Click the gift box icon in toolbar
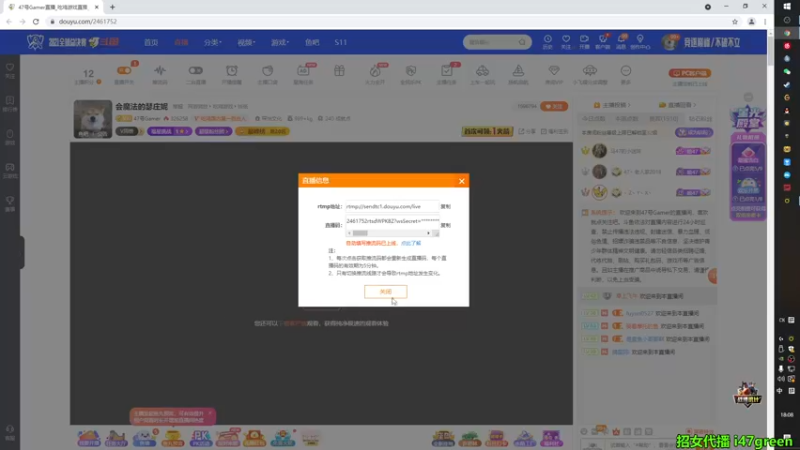The height and width of the screenshot is (450, 800). tap(339, 71)
